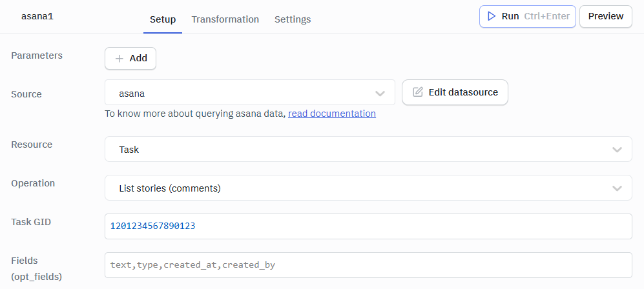Switch to the Transformation tab

[x=225, y=19]
